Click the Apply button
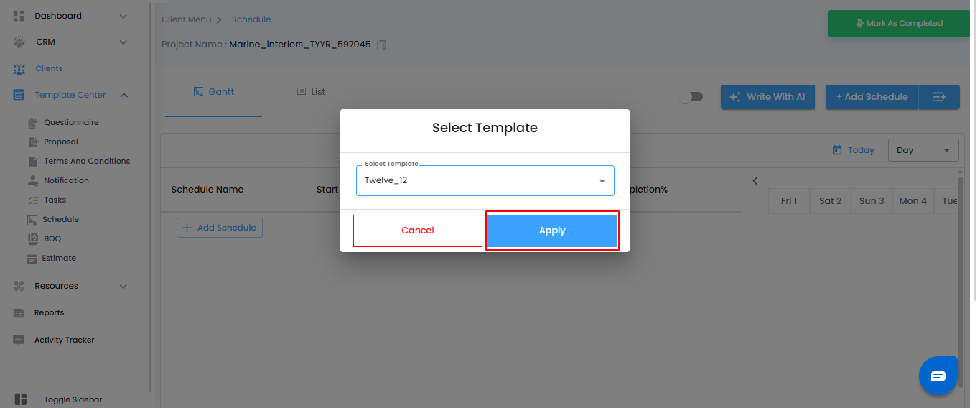980x408 pixels. (552, 231)
